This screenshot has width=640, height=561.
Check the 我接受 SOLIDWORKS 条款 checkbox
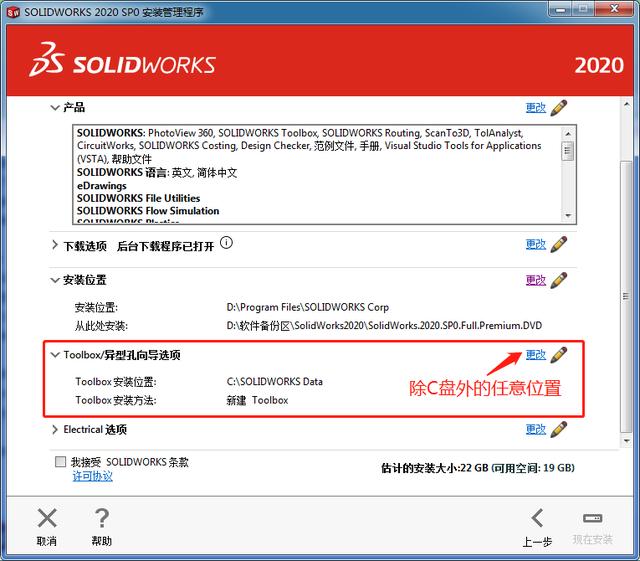tap(60, 462)
